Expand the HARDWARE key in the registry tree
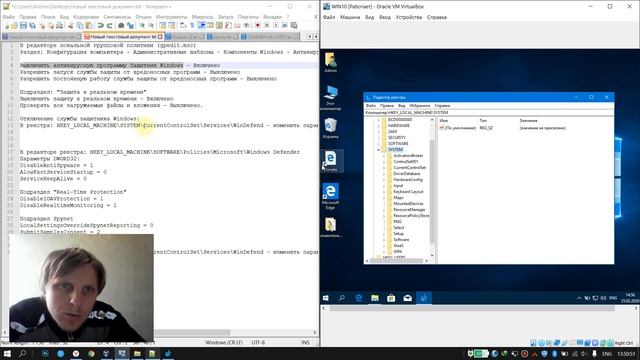 [x=378, y=126]
